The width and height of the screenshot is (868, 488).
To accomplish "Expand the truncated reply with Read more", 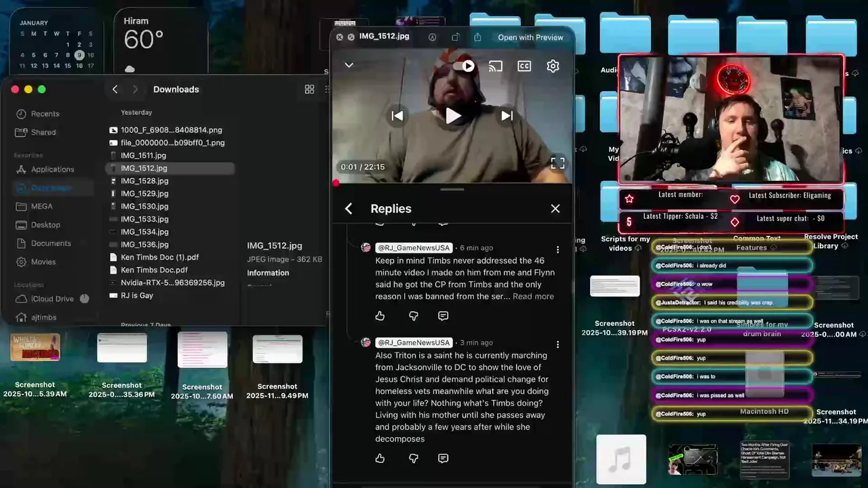I will 533,296.
